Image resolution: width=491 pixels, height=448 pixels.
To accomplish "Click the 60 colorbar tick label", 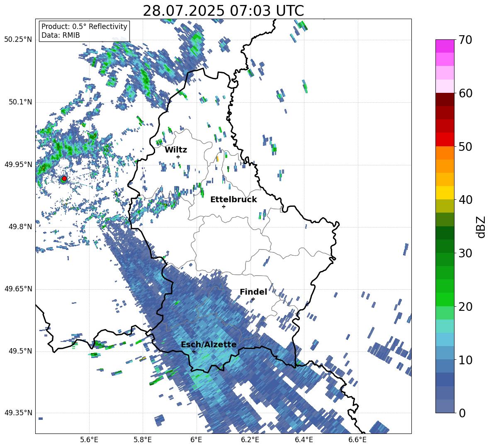I will (465, 93).
